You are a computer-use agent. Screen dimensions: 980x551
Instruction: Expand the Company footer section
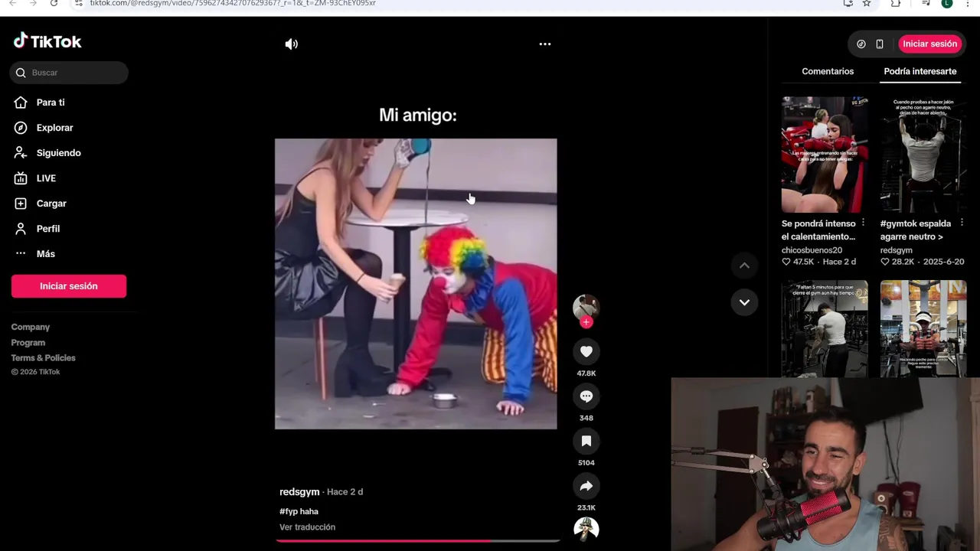click(x=31, y=327)
